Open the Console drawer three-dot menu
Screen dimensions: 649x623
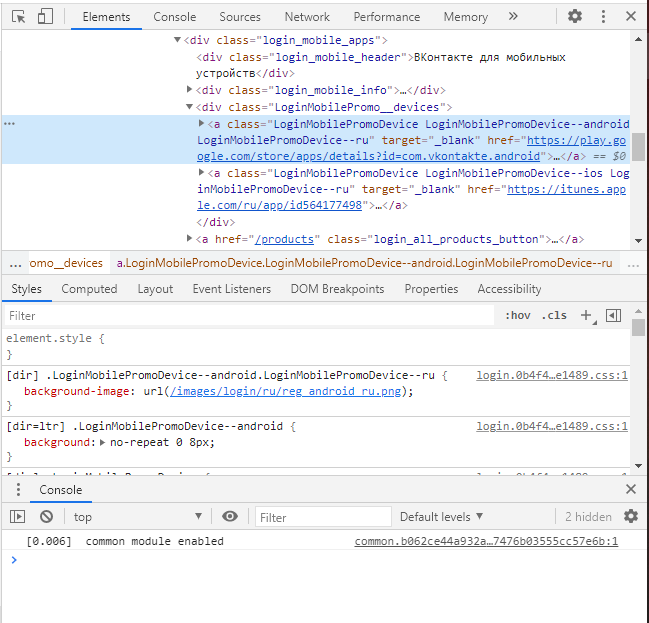coord(18,489)
